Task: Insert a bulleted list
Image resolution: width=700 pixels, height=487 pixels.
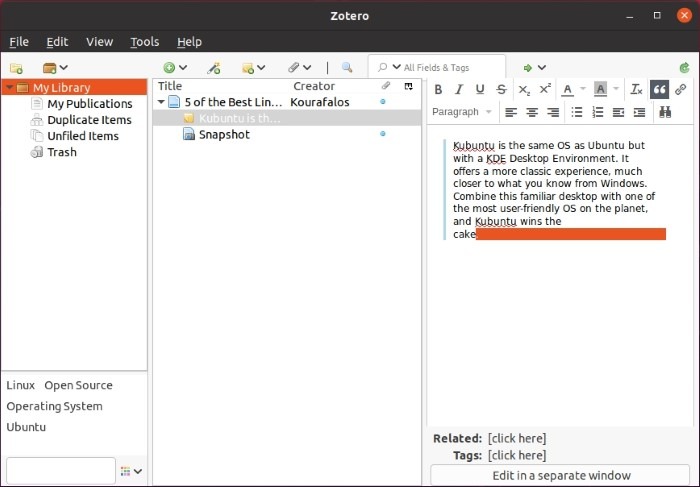Action: [577, 112]
